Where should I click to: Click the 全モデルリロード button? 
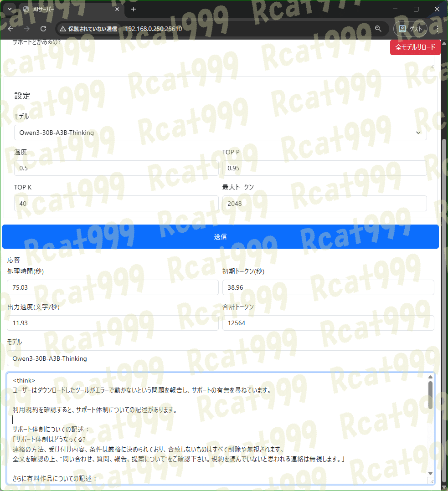click(x=415, y=47)
